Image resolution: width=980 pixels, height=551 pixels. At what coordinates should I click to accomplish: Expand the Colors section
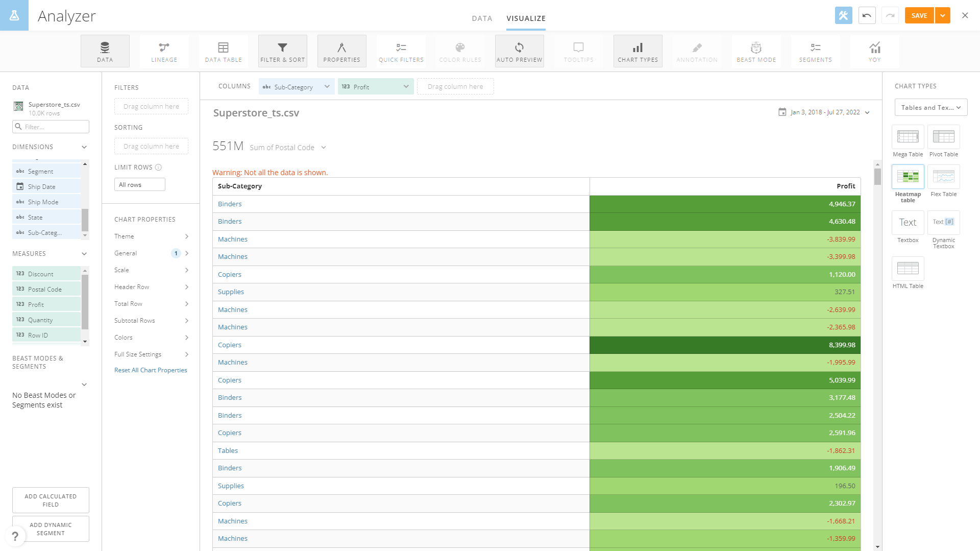(151, 337)
